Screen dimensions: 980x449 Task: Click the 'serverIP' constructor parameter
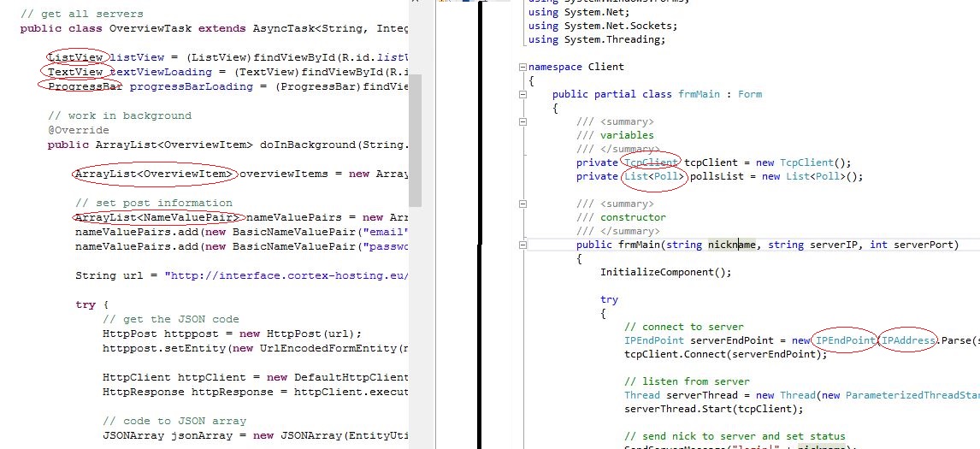(x=834, y=245)
